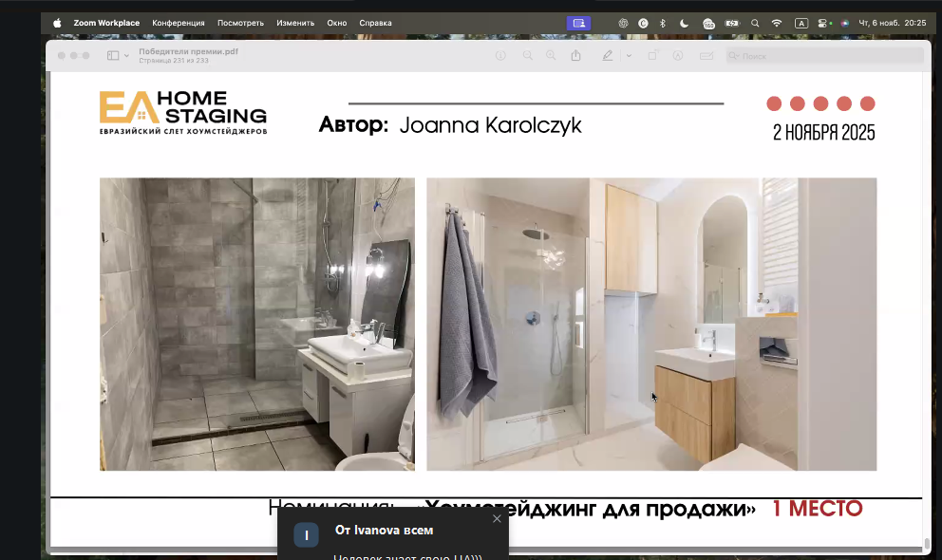Click the Победители премии.pdf window title
The height and width of the screenshot is (560, 942).
pyautogui.click(x=189, y=51)
